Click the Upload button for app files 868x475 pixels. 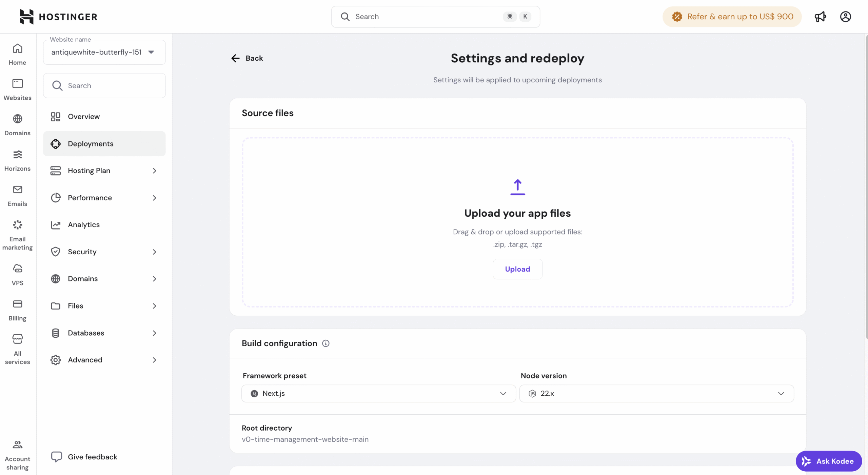point(517,269)
